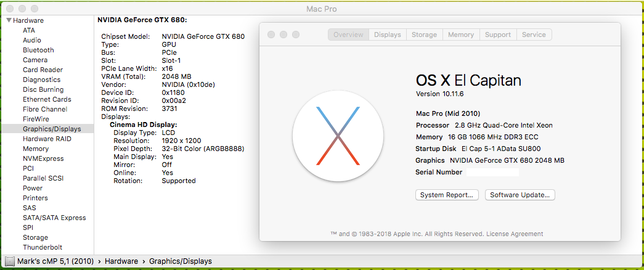Click the VRAM value 2048 MB
This screenshot has height=270, width=644.
177,76
